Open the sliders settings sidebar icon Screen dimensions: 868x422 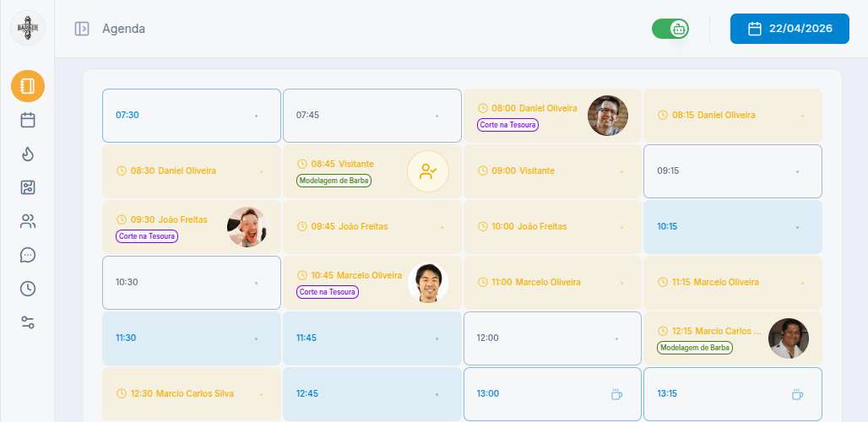(x=28, y=322)
